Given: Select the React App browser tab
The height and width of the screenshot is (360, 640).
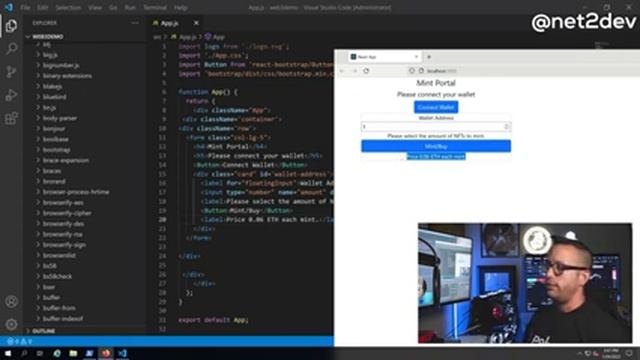Looking at the screenshot, I should tap(384, 57).
